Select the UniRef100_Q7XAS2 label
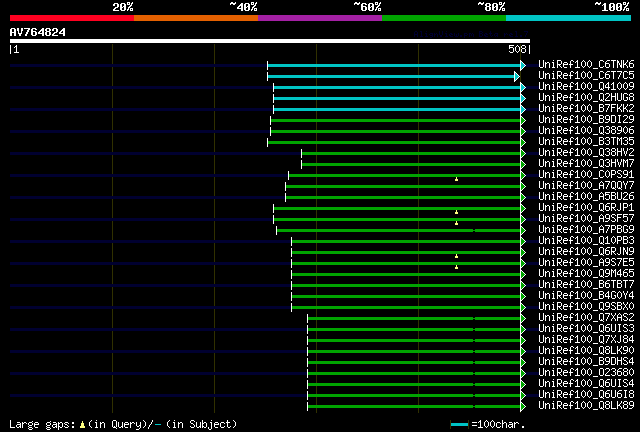The image size is (640, 432). 586,318
